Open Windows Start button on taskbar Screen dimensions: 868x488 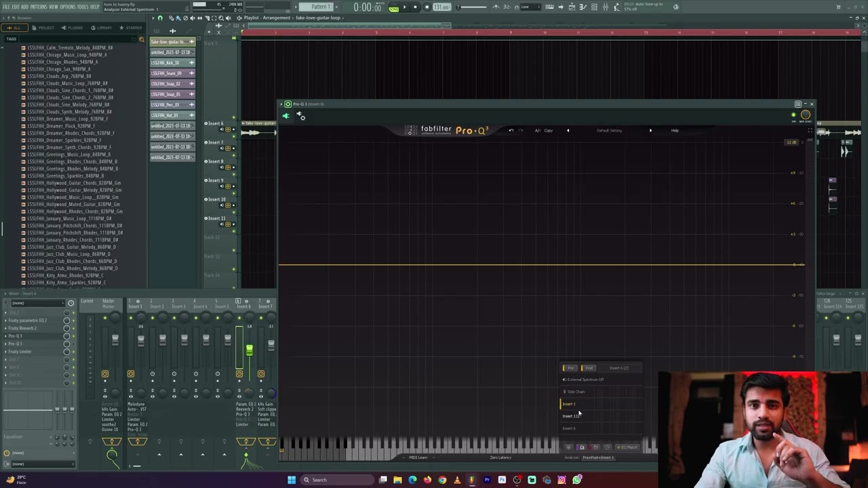[x=292, y=480]
